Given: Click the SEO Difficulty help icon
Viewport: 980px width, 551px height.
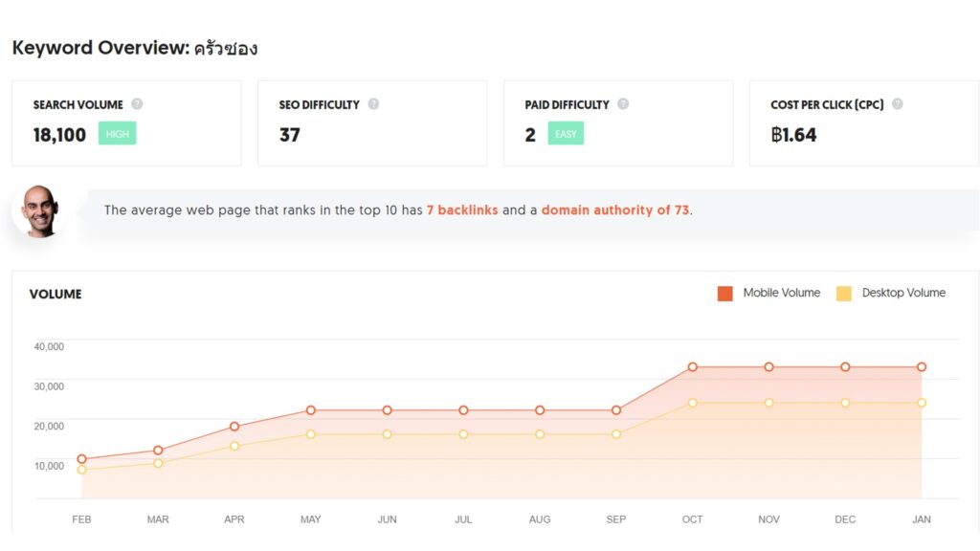Looking at the screenshot, I should point(373,103).
